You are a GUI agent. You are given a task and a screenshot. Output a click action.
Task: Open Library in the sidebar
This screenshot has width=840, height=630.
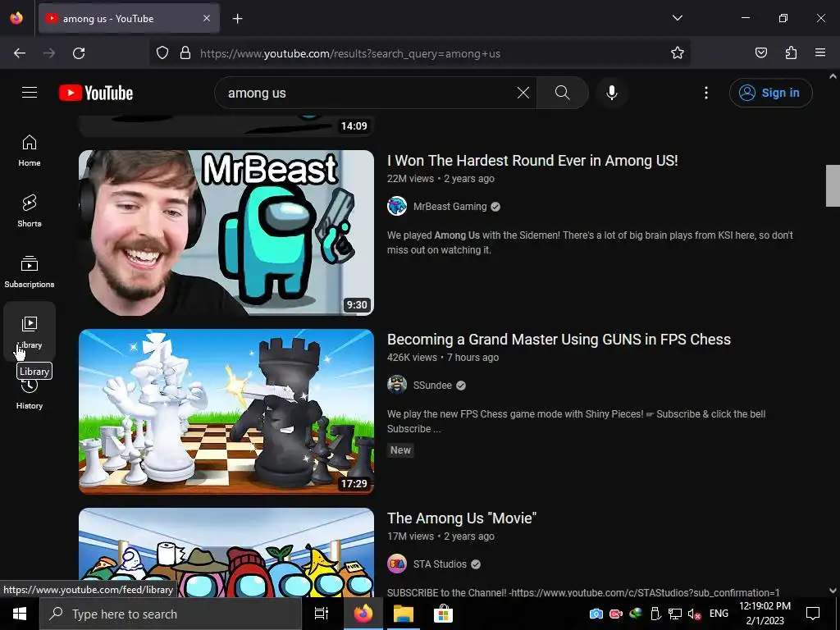point(30,332)
